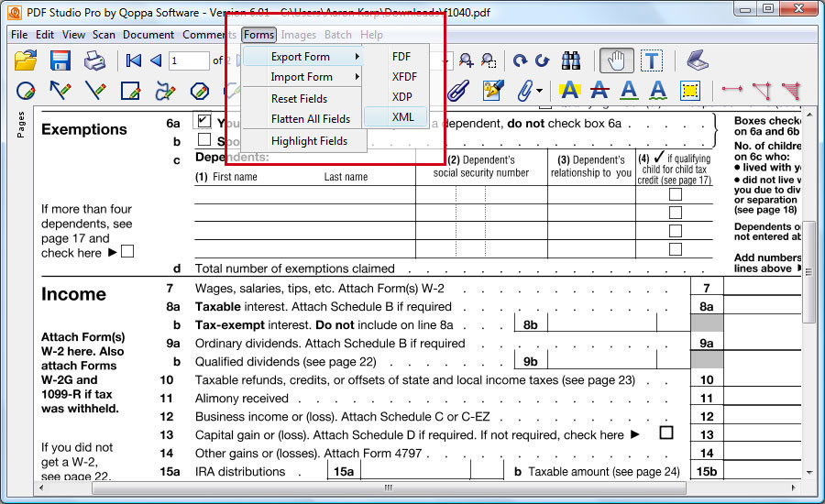Screen dimensions: 825x504
Task: Attach a file using the paperclip icon
Action: (x=524, y=91)
